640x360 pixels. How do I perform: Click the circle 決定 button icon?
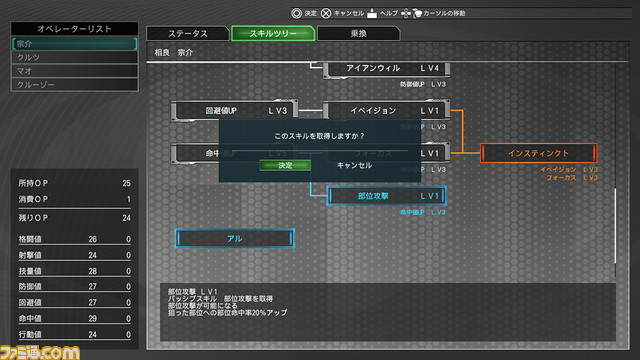click(296, 13)
